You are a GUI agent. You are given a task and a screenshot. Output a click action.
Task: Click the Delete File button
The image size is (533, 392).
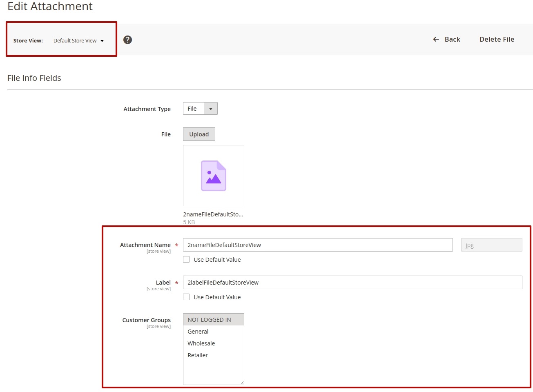click(x=497, y=39)
